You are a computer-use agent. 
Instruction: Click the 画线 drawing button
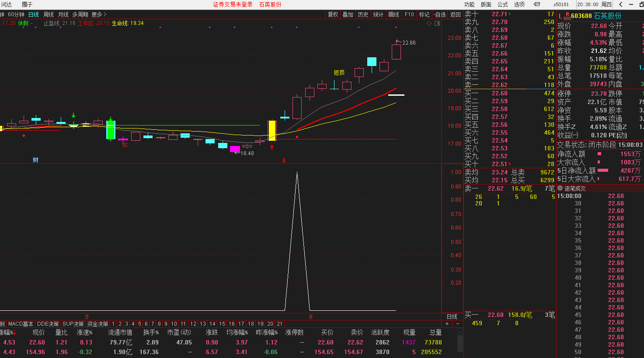point(393,14)
